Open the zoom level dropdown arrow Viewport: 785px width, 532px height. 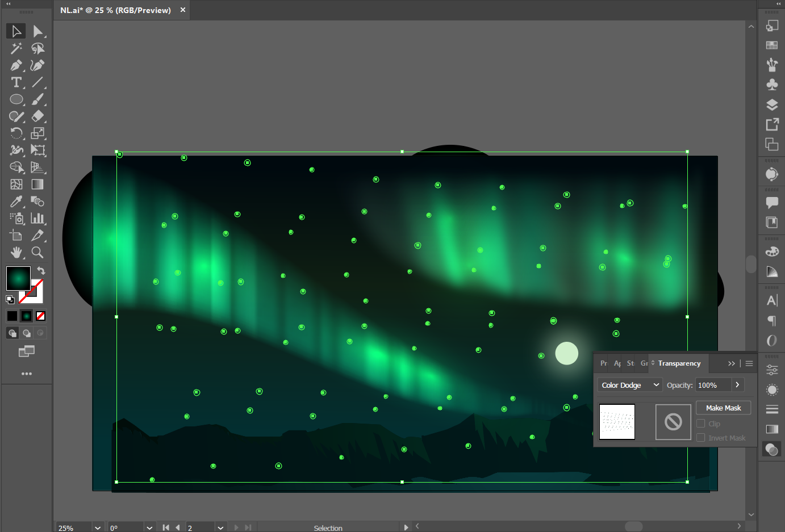(x=98, y=527)
